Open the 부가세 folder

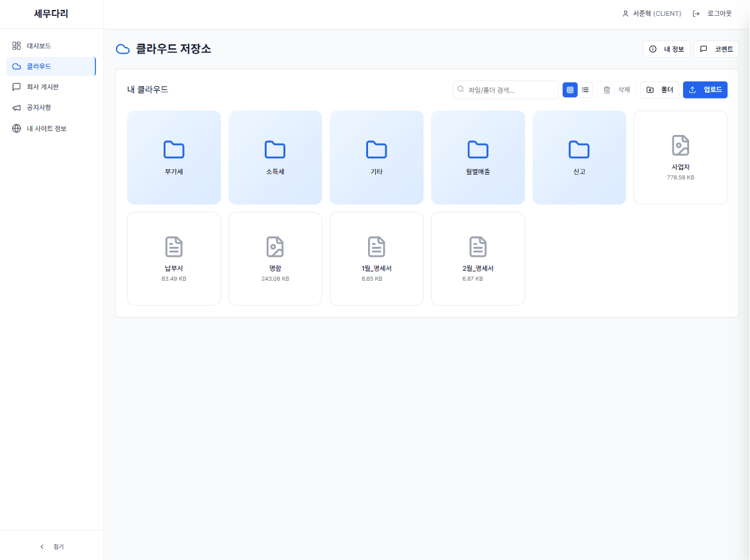click(x=173, y=157)
